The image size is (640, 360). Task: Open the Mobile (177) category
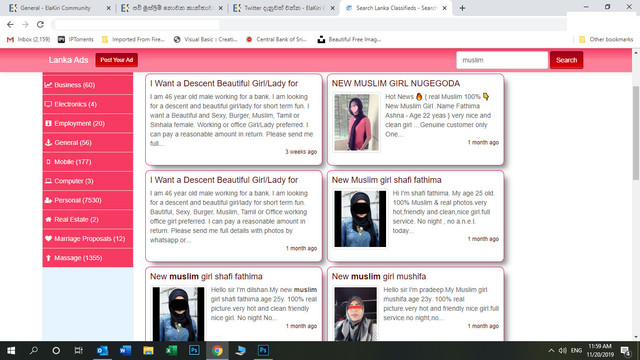[x=88, y=162]
